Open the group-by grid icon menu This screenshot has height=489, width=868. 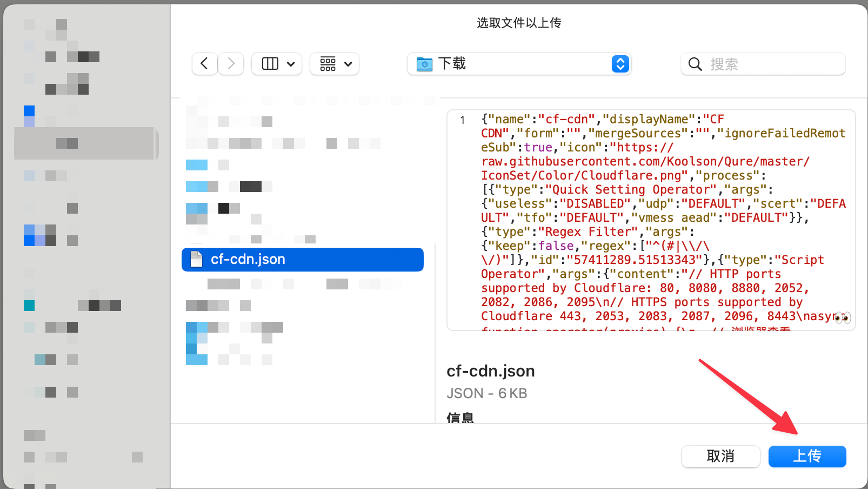pyautogui.click(x=328, y=64)
